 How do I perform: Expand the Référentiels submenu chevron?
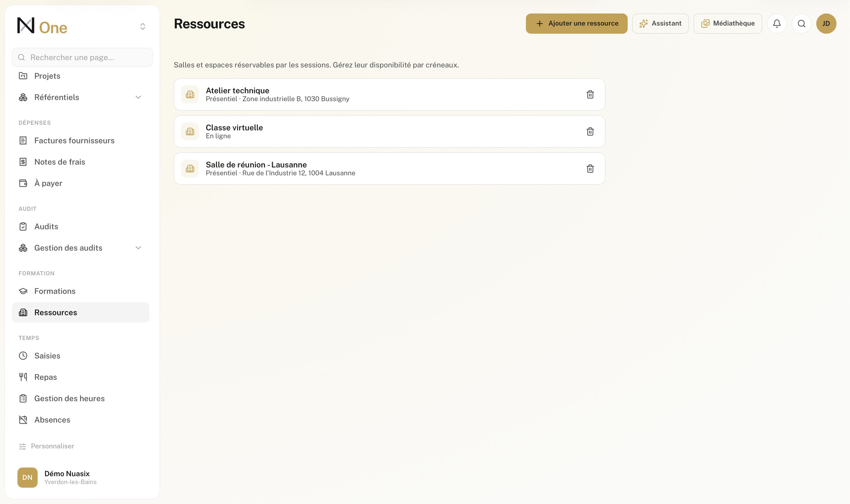coord(138,97)
